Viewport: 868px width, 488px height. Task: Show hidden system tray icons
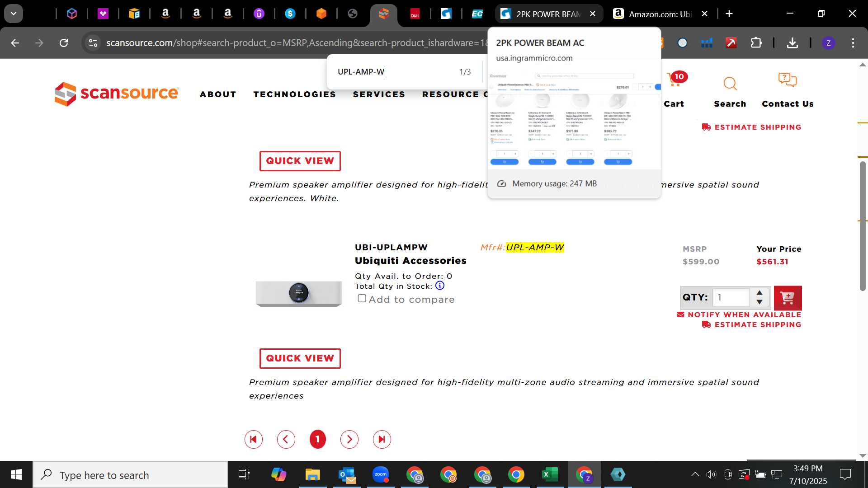[695, 474]
